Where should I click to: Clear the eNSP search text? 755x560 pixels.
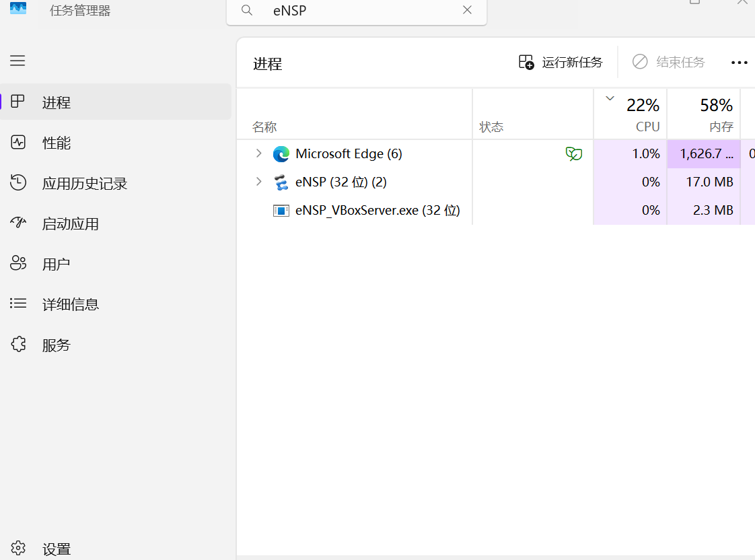pyautogui.click(x=467, y=9)
